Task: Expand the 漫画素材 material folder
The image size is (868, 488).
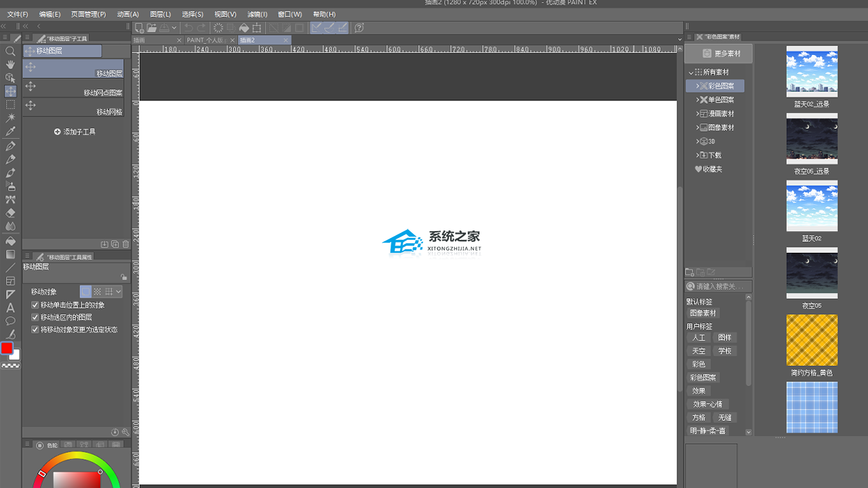Action: click(698, 114)
